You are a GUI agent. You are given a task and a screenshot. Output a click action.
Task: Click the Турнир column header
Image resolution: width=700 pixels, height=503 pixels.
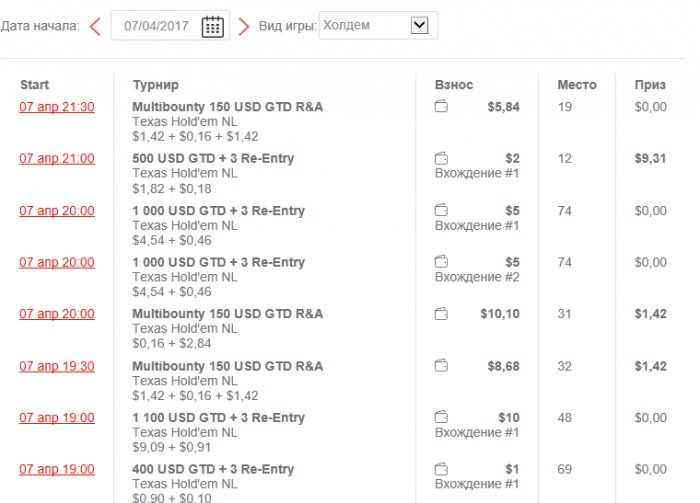(x=155, y=85)
